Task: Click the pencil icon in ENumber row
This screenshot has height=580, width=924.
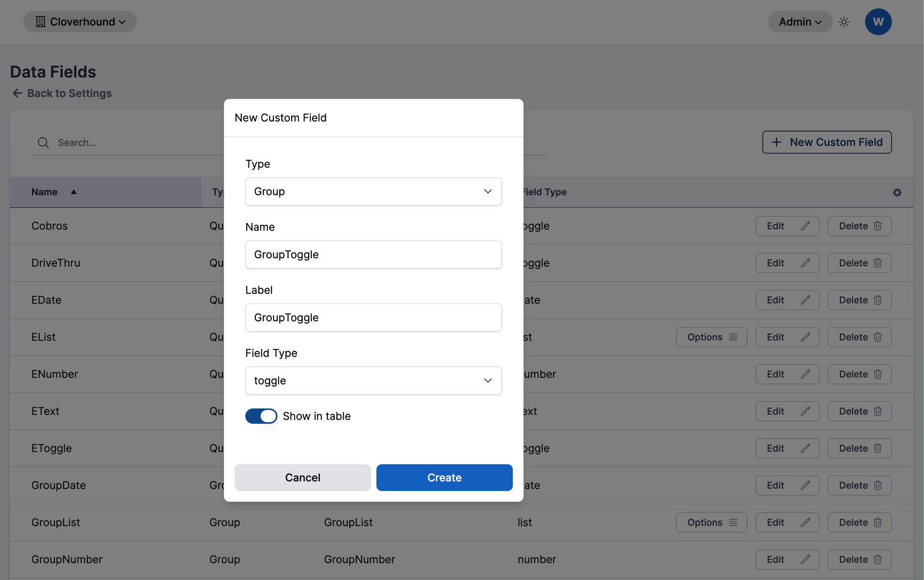Action: [x=805, y=374]
